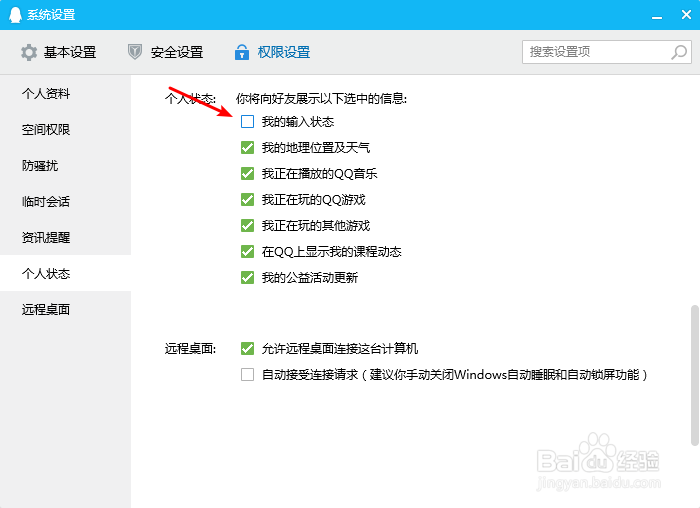Click the 系统设置 window title text
Viewport: 700px width, 508px height.
tap(51, 15)
